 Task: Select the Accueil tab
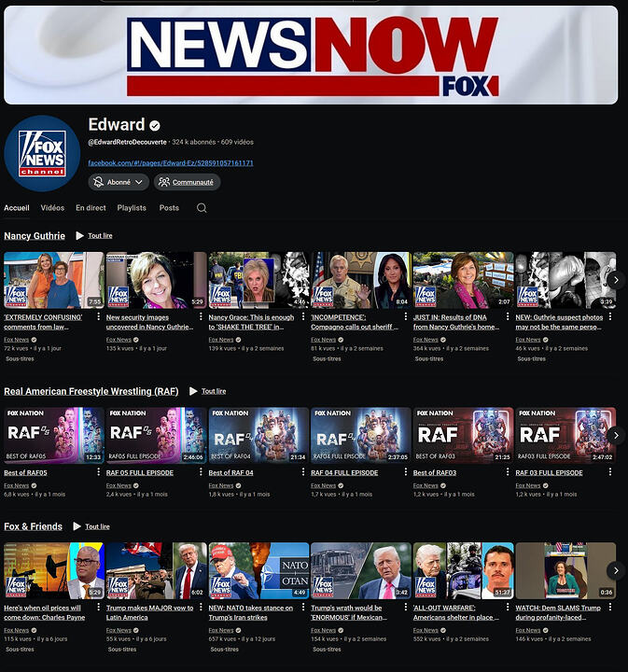[x=17, y=208]
